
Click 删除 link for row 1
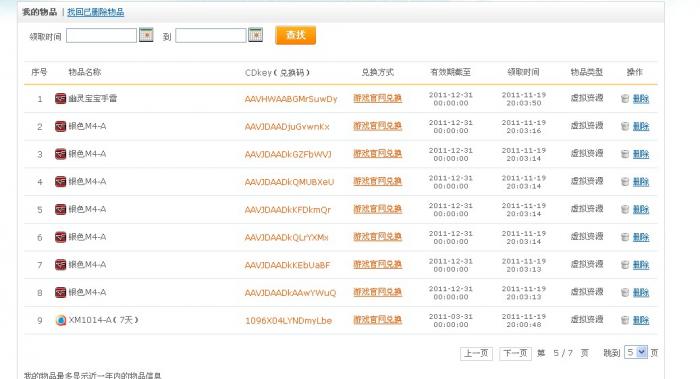pyautogui.click(x=641, y=99)
